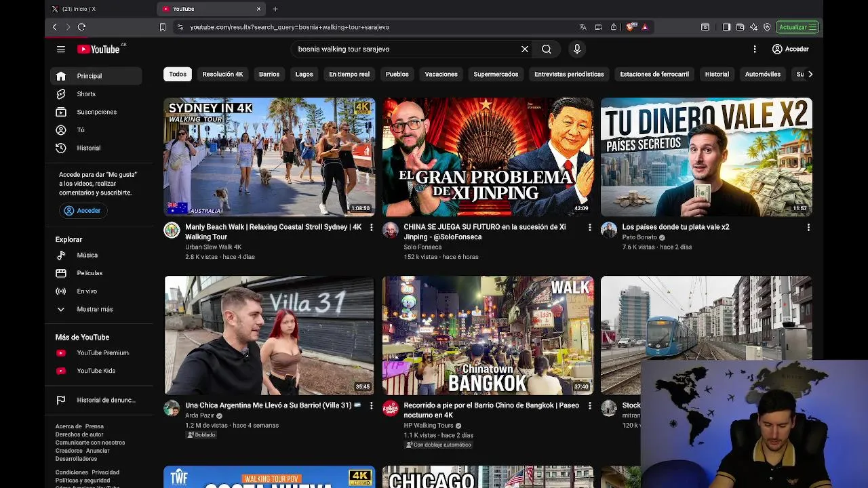Select the Resolución 4K filter chip

(222, 74)
